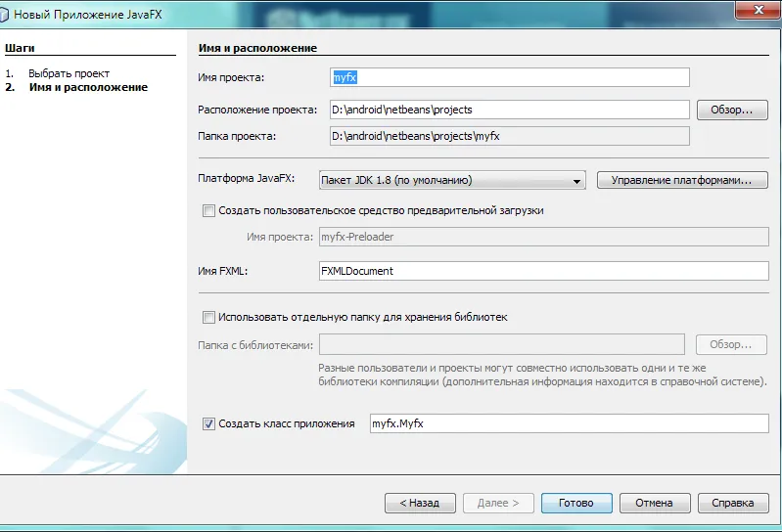Viewport: 782px width, 532px height.
Task: Click the libraries folder path field
Action: pyautogui.click(x=502, y=344)
